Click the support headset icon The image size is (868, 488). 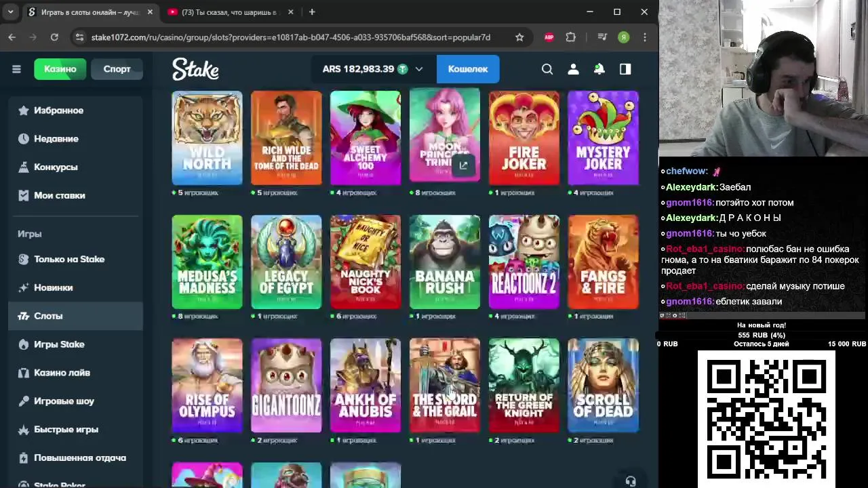(631, 481)
